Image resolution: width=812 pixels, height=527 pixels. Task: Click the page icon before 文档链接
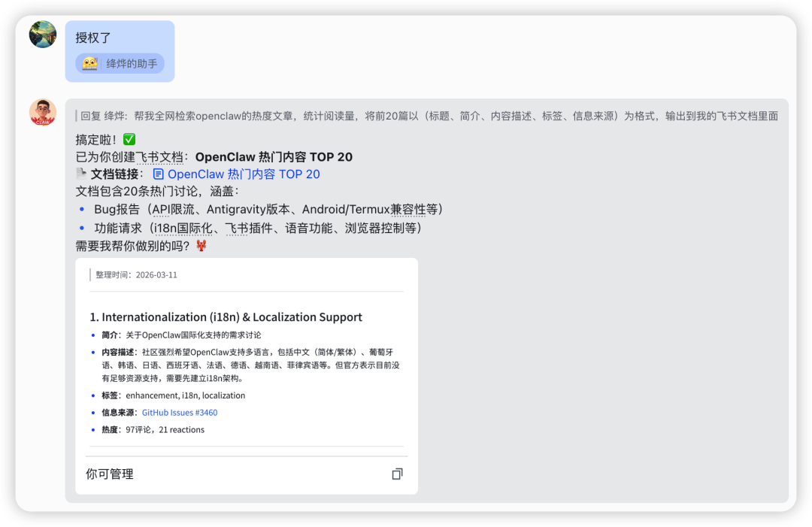pos(81,174)
